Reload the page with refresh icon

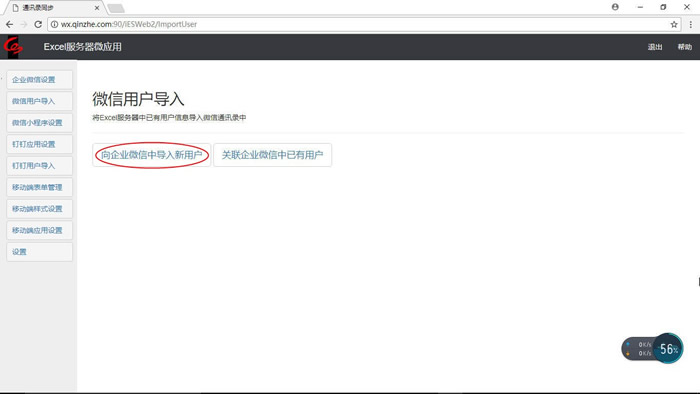[x=38, y=25]
